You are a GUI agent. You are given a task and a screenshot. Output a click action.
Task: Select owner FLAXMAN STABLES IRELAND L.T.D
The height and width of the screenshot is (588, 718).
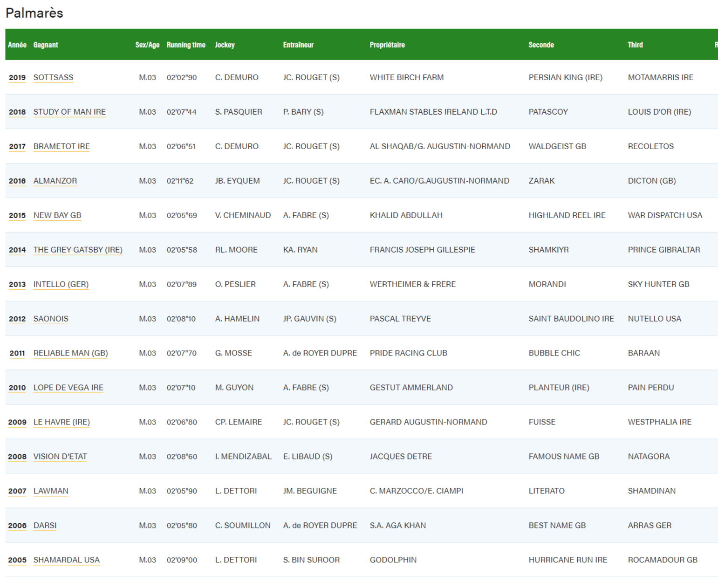(x=433, y=112)
